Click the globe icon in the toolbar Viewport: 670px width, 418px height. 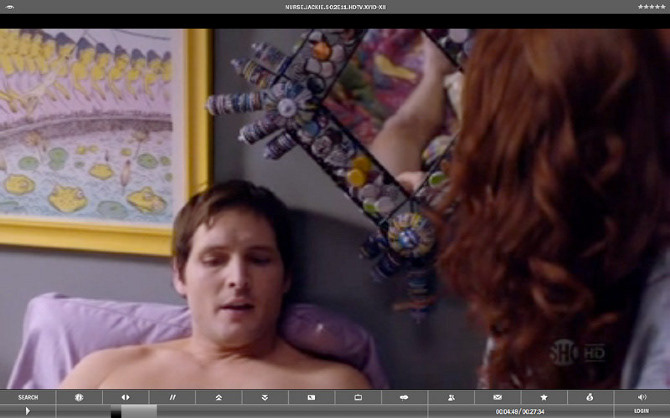coord(79,397)
